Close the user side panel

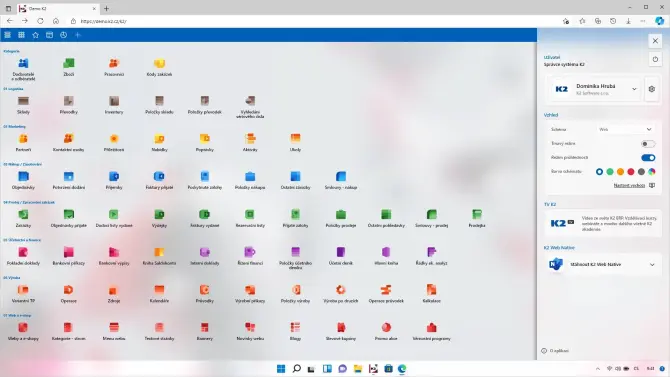pyautogui.click(x=655, y=41)
